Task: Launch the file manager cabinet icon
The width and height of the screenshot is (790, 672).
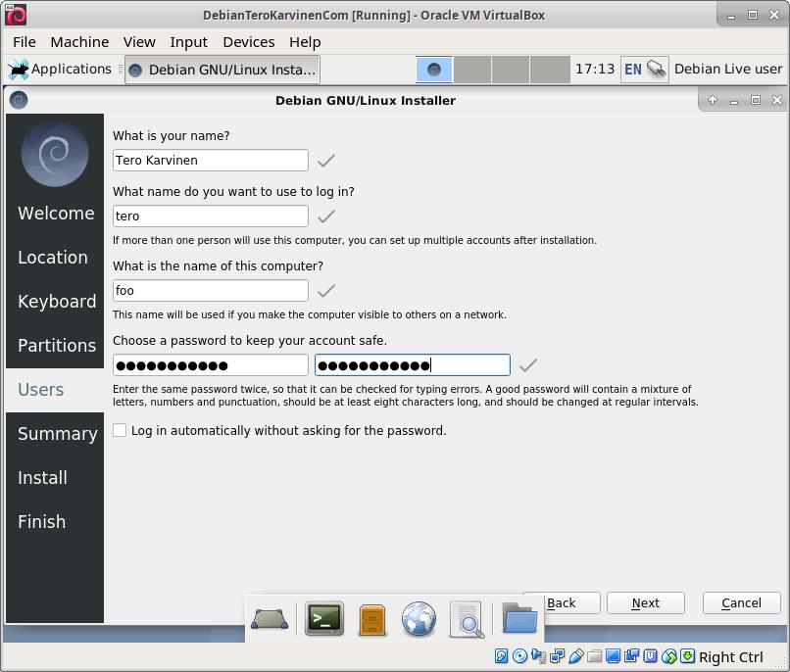Action: (372, 620)
